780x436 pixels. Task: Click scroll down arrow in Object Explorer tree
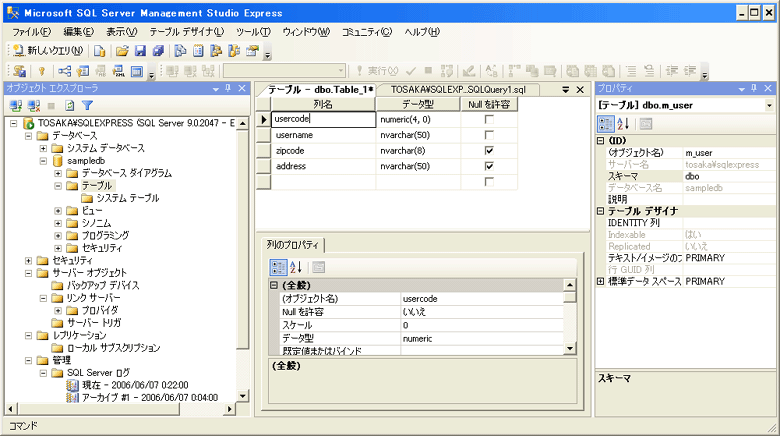point(243,397)
